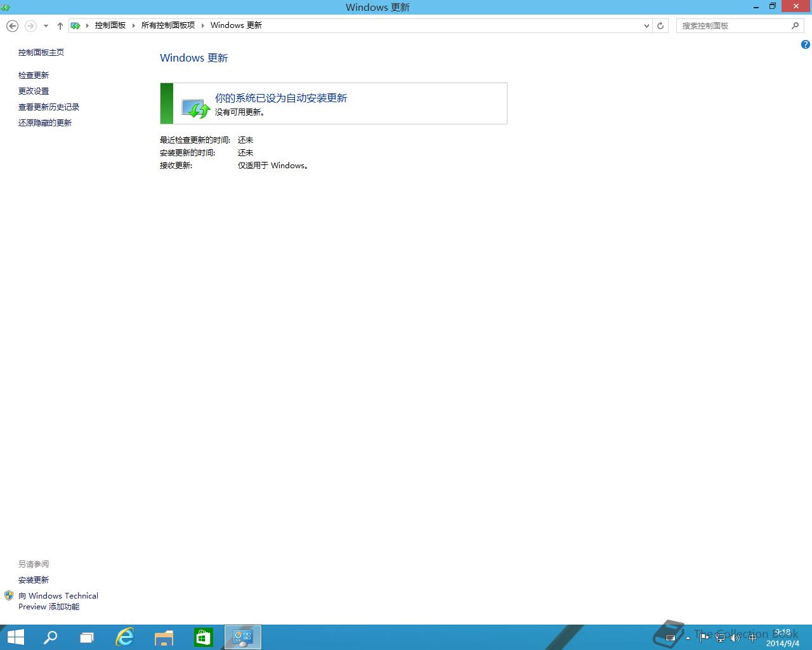Go up one level with up arrow
Screen dimensions: 812x650
(x=60, y=26)
